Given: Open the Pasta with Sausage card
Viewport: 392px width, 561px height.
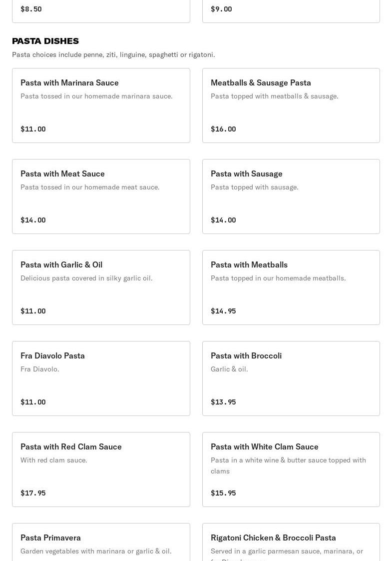Looking at the screenshot, I should (291, 196).
